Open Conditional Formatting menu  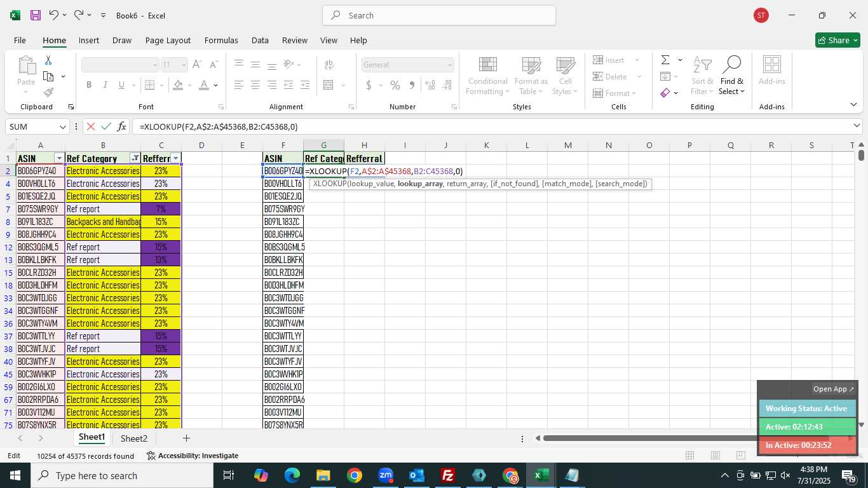pyautogui.click(x=487, y=76)
